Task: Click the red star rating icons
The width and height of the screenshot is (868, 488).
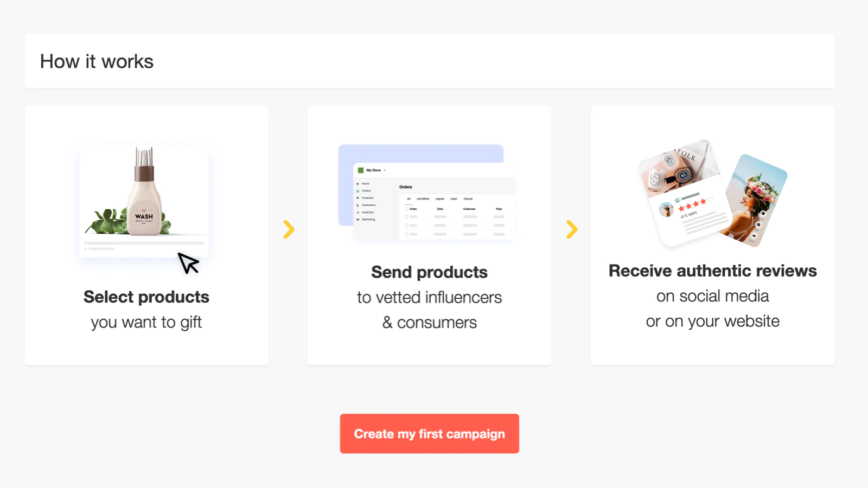Action: pos(692,205)
